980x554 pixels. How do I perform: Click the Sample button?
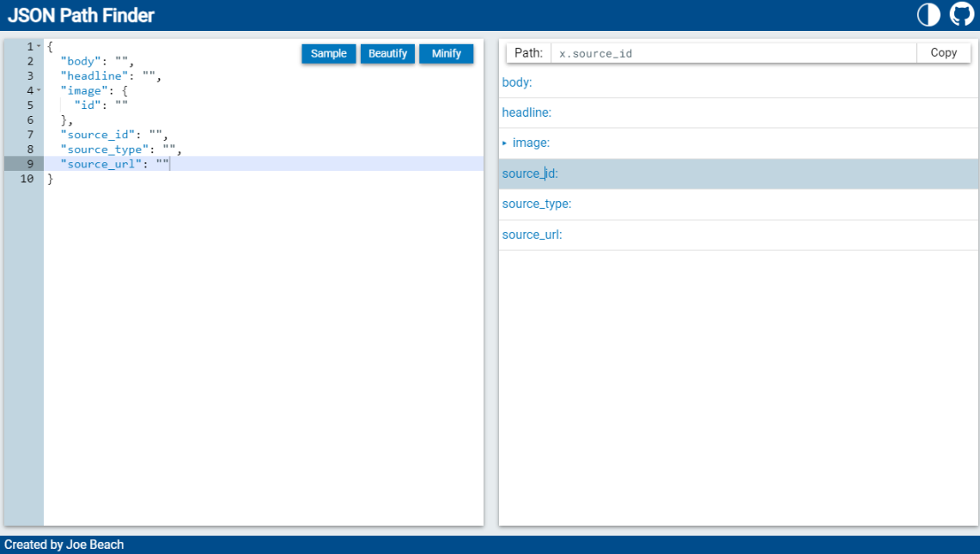pos(329,53)
